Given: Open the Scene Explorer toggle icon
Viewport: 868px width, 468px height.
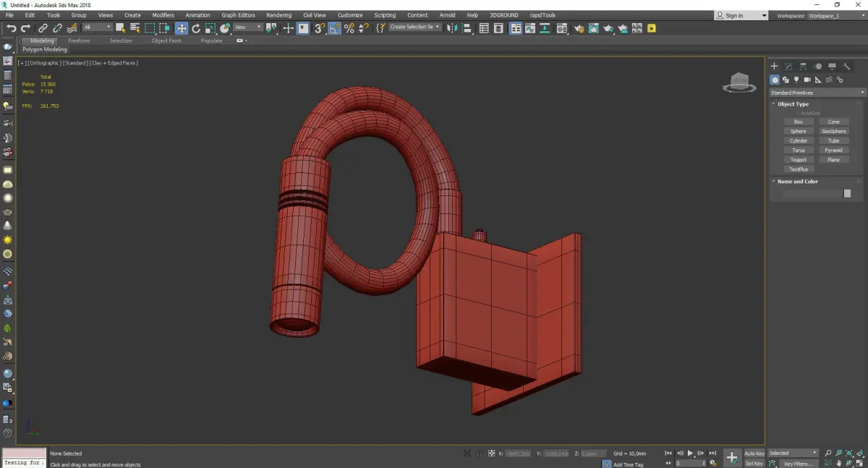Looking at the screenshot, I should 484,28.
